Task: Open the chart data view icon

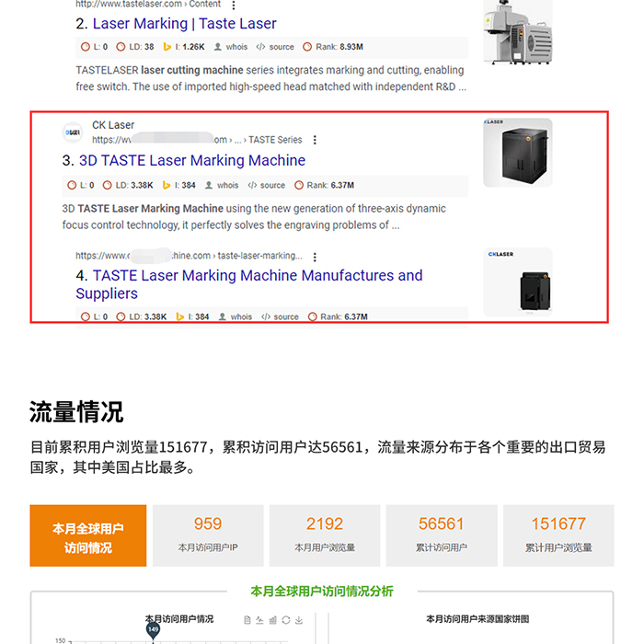Action: tap(247, 620)
